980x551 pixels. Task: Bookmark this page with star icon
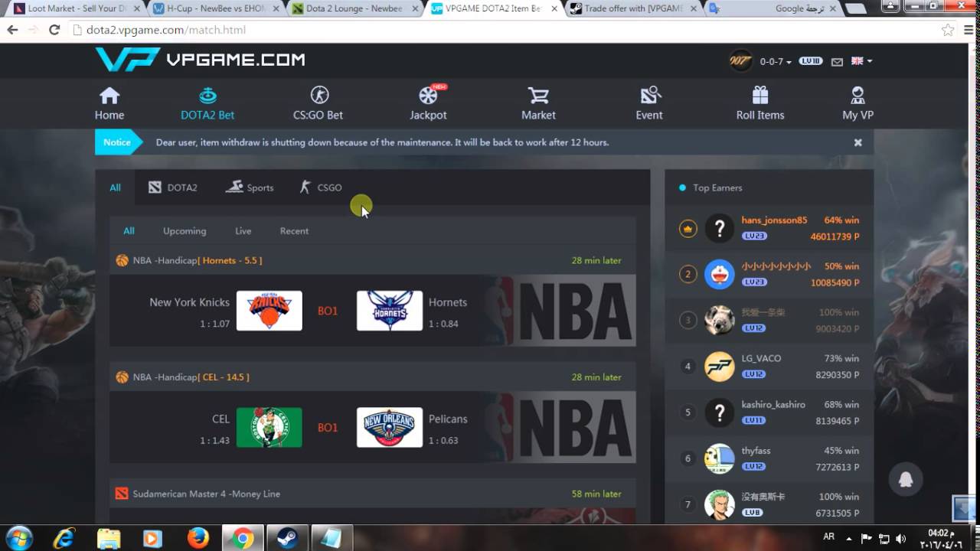pos(948,30)
